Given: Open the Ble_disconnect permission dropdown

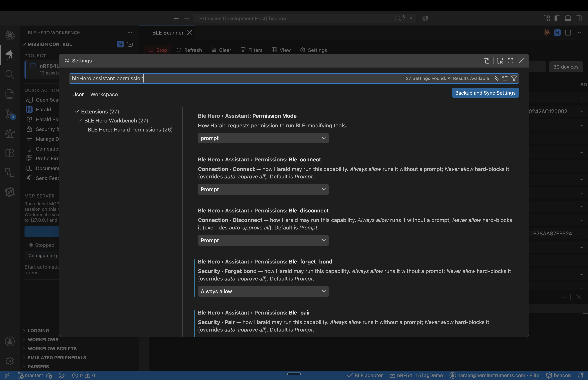Looking at the screenshot, I should click(x=263, y=240).
